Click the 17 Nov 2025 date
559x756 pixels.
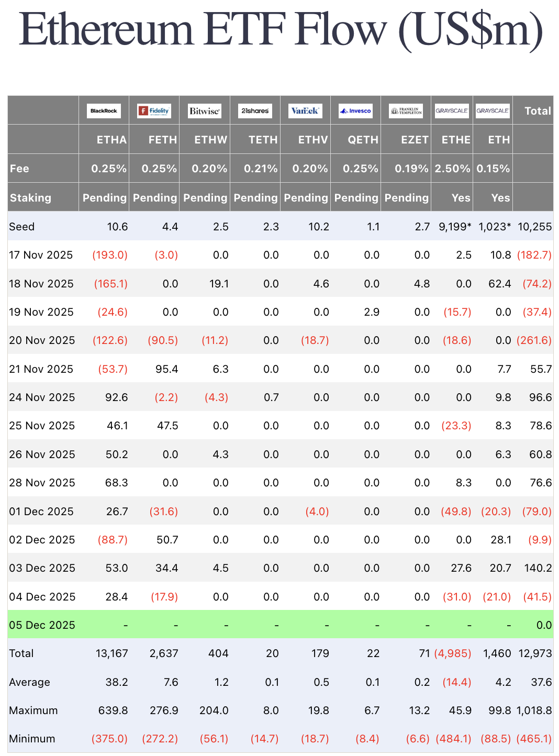tap(41, 255)
